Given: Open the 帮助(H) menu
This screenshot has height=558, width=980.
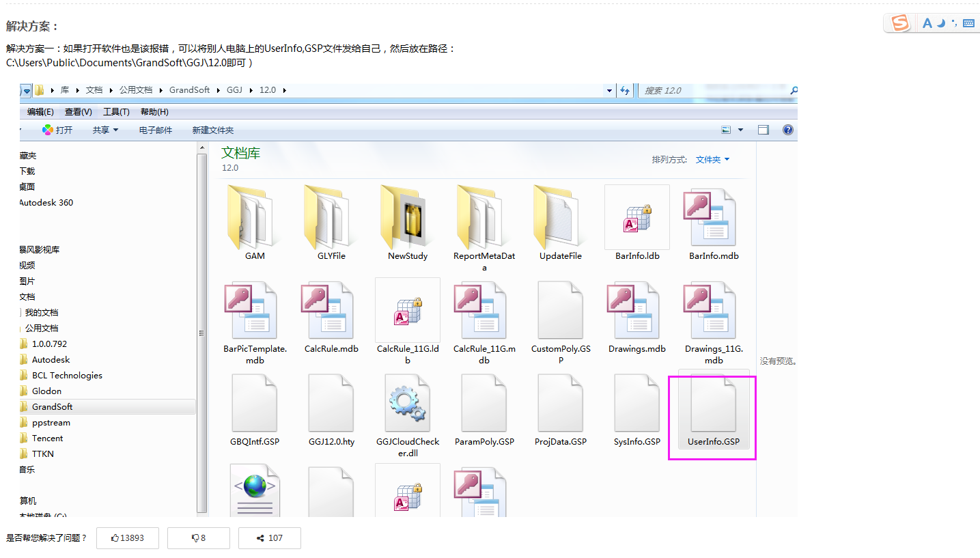Looking at the screenshot, I should coord(154,112).
